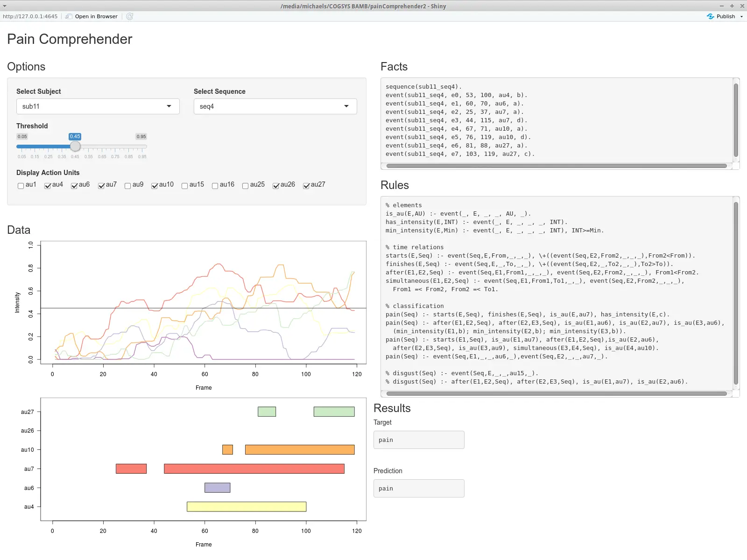Click the Prediction output field showing pain
The width and height of the screenshot is (747, 560).
(x=419, y=489)
